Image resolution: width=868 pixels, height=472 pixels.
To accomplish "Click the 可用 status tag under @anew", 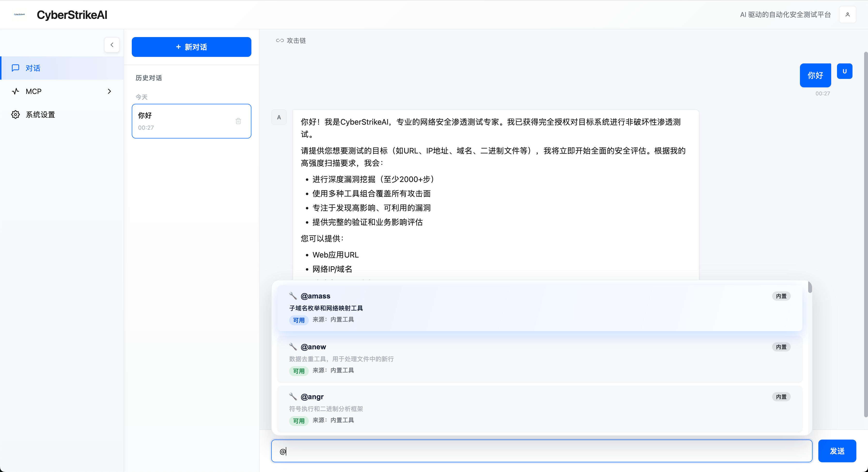I will click(x=299, y=371).
